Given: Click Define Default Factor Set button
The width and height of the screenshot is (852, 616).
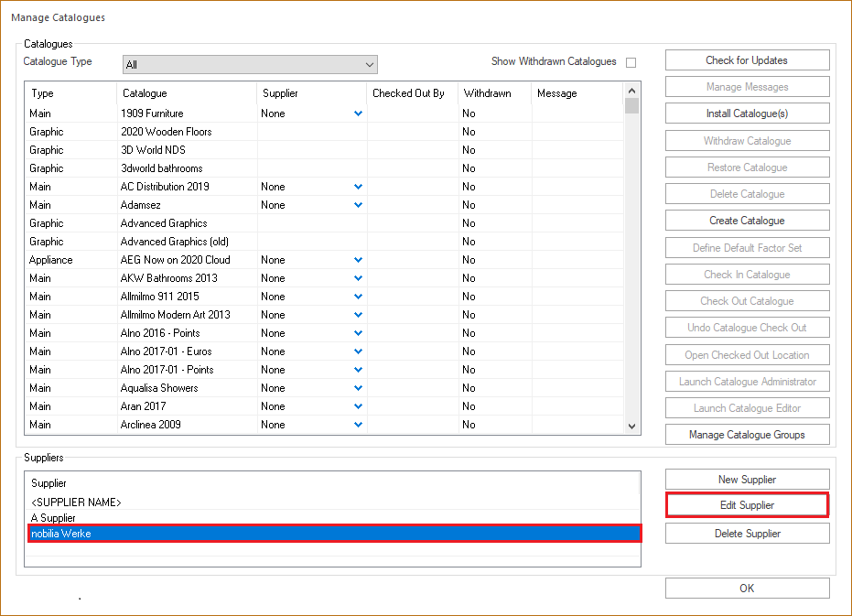Looking at the screenshot, I should pos(747,248).
